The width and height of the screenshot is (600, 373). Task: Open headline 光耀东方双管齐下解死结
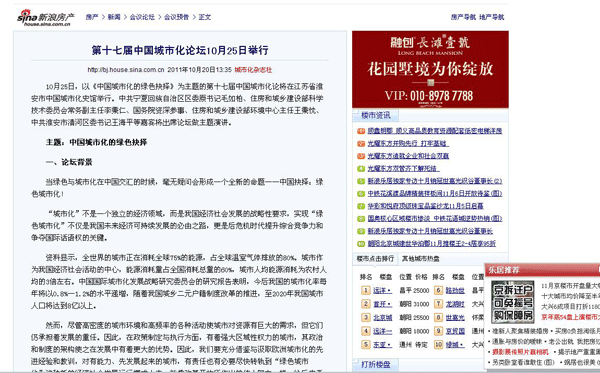point(403,168)
